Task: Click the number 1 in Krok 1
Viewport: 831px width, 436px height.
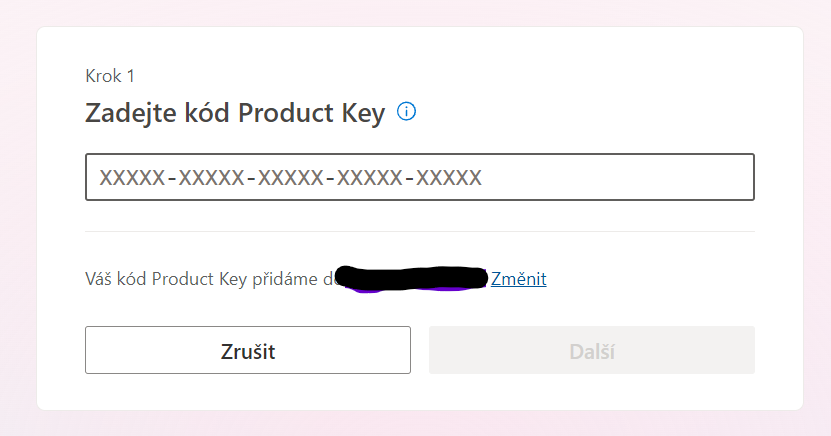Action: [130, 76]
